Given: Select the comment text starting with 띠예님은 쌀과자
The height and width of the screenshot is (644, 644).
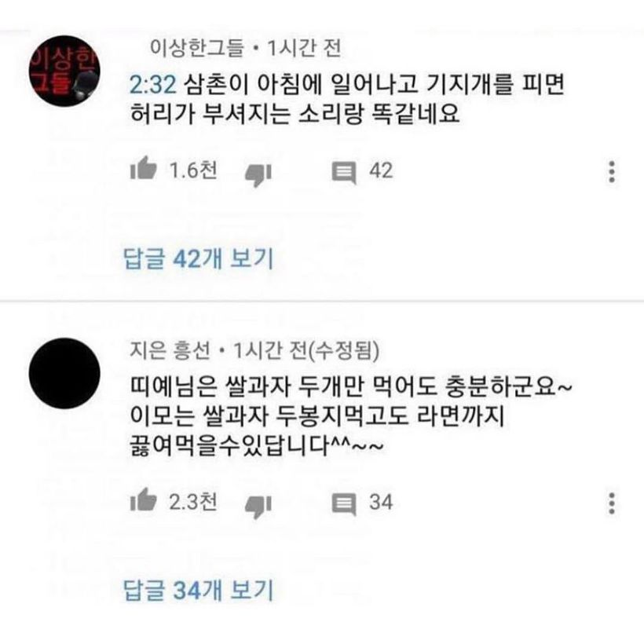Looking at the screenshot, I should pyautogui.click(x=351, y=415).
